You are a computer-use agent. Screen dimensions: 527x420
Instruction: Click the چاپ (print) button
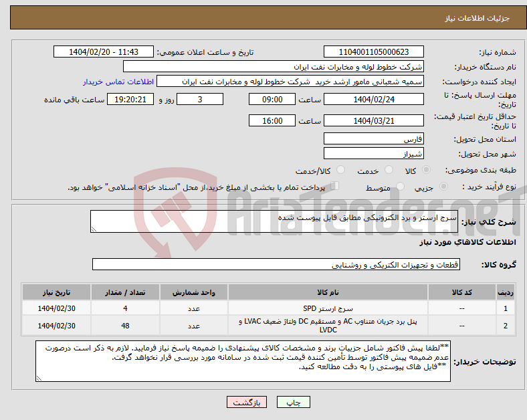point(293,402)
